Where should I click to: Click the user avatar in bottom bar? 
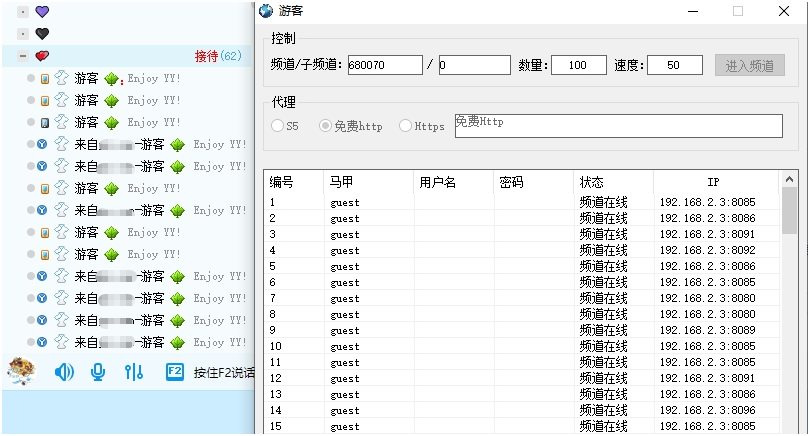point(22,371)
